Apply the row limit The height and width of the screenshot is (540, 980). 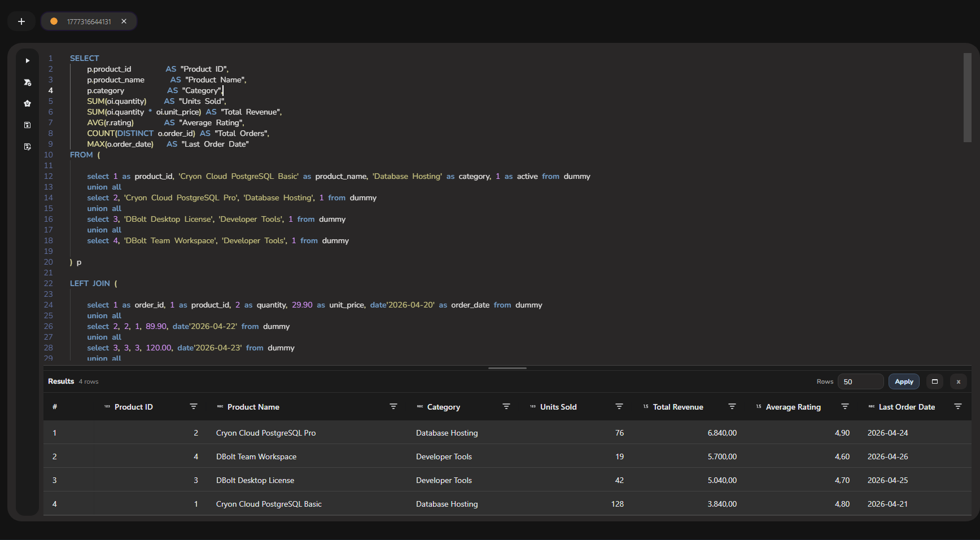[904, 382]
